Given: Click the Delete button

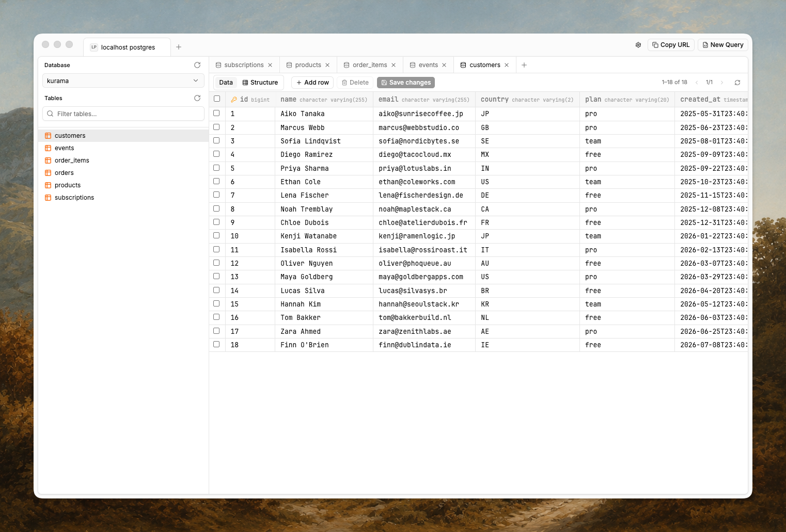Looking at the screenshot, I should point(355,83).
